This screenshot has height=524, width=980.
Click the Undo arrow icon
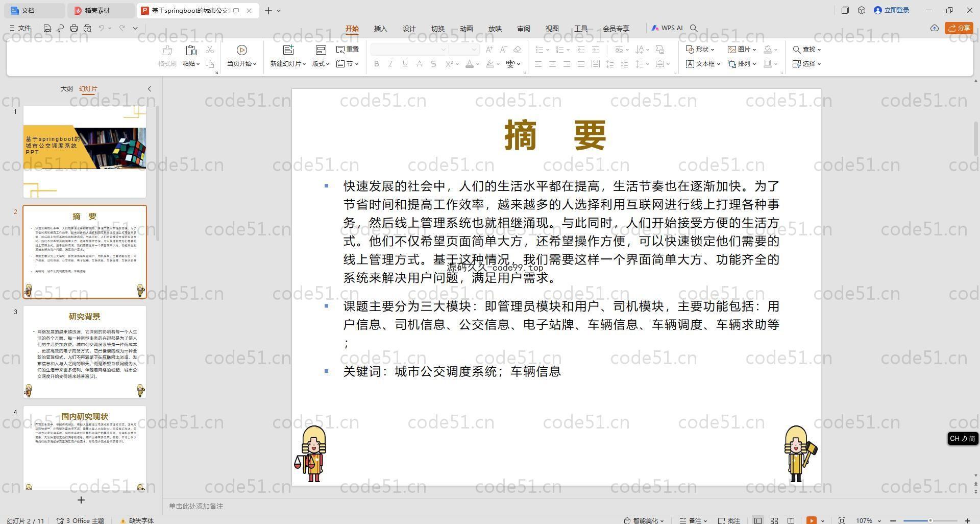[102, 28]
